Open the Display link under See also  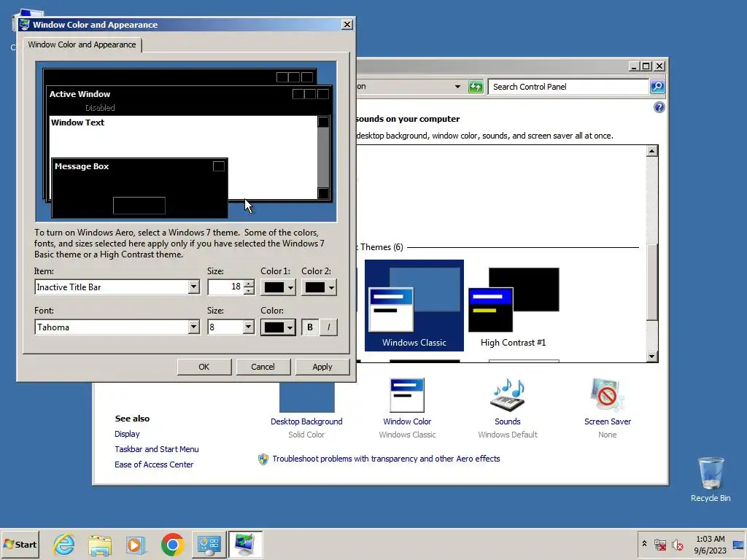tap(127, 434)
